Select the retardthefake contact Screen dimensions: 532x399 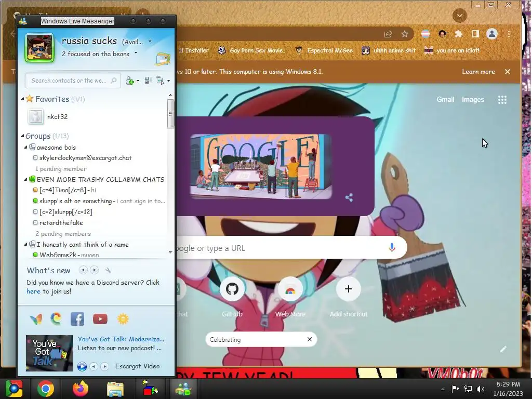pos(61,222)
